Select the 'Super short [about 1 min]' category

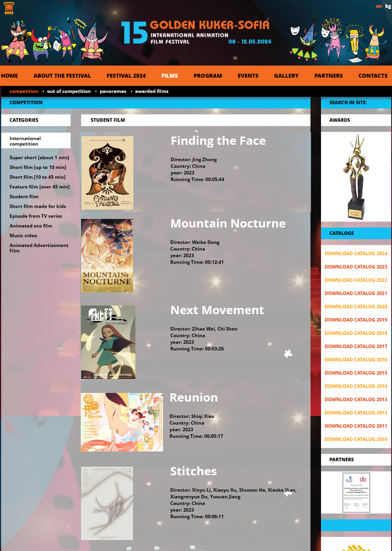(x=39, y=158)
